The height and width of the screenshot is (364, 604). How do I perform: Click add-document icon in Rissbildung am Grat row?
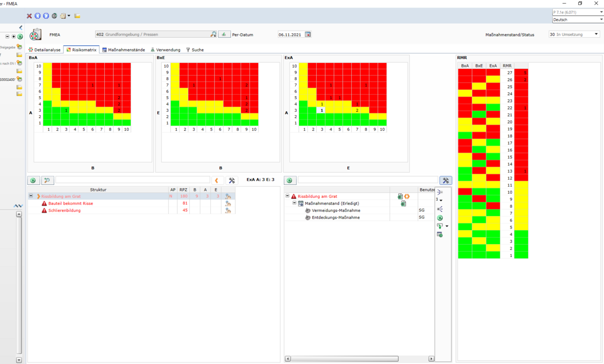[400, 196]
